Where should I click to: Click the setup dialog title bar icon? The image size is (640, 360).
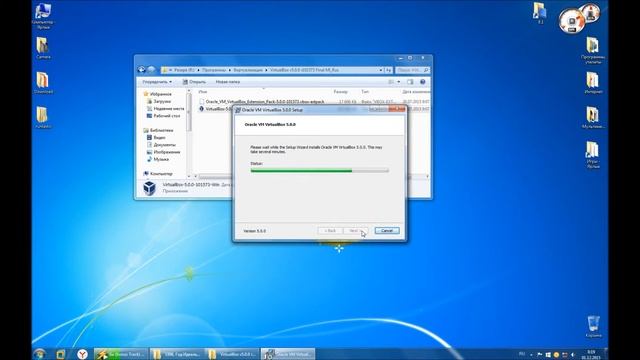click(238, 110)
